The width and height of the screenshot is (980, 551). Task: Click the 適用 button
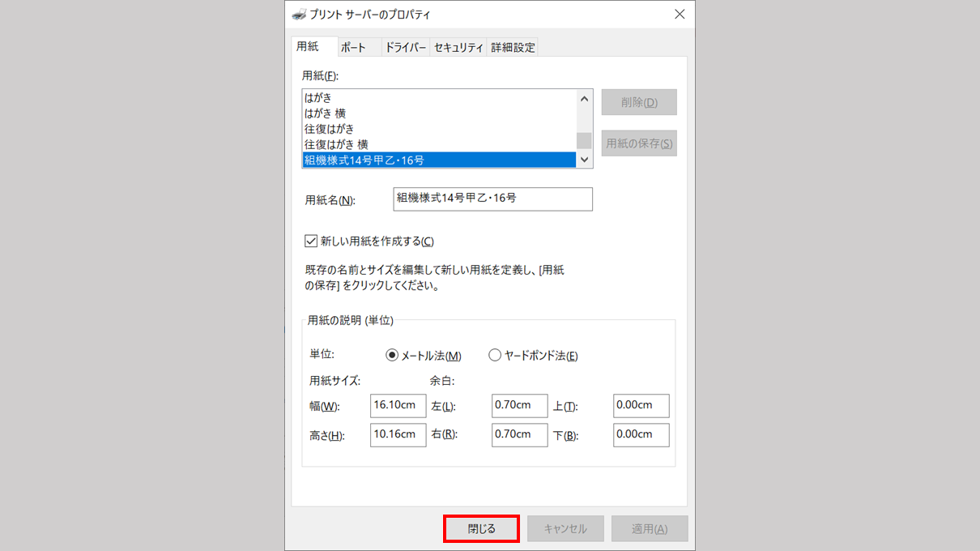click(x=650, y=528)
